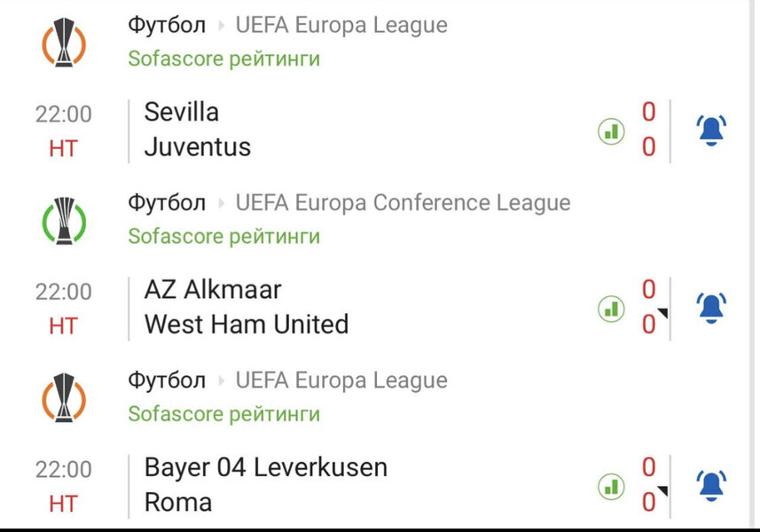Click the Europa League trophy logo above Sevilla
Image resolution: width=760 pixels, height=532 pixels.
[64, 42]
